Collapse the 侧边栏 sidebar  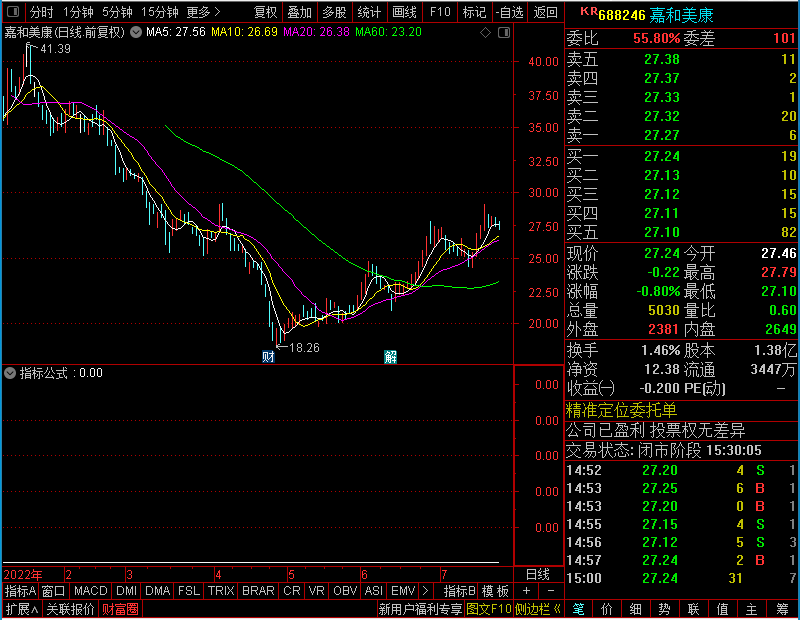(x=537, y=609)
